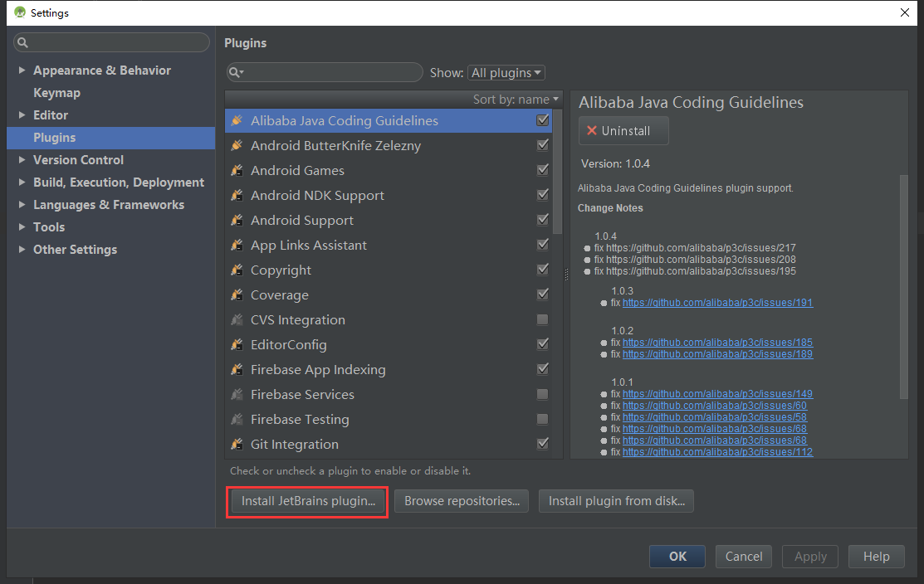
Task: Confirm settings with OK button
Action: 677,557
